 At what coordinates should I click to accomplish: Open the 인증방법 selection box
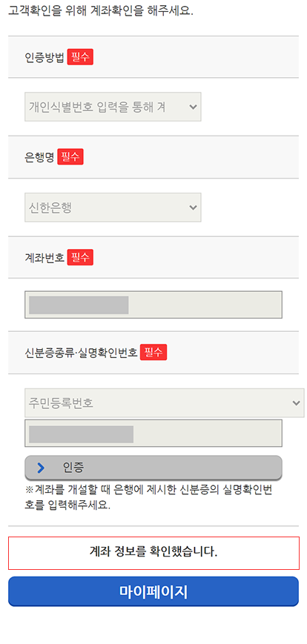tap(113, 107)
